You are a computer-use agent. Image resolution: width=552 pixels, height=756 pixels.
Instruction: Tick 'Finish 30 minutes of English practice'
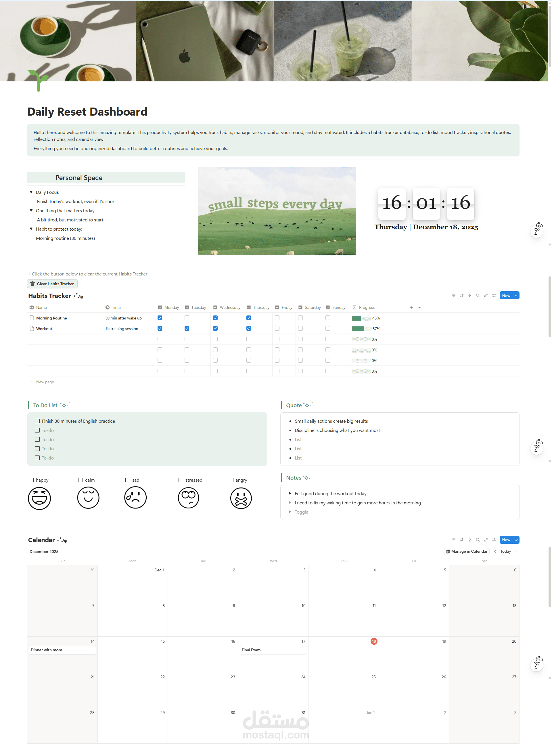click(37, 421)
